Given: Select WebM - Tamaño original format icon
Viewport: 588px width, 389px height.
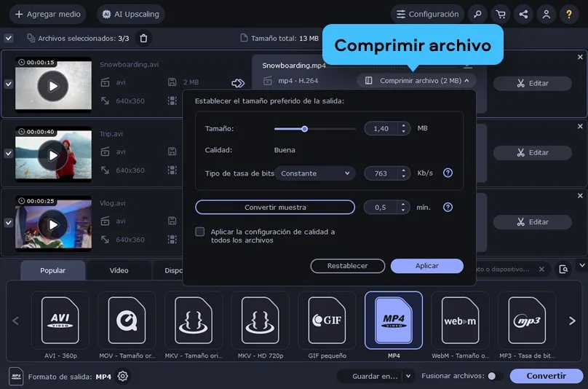Looking at the screenshot, I should click(x=460, y=321).
